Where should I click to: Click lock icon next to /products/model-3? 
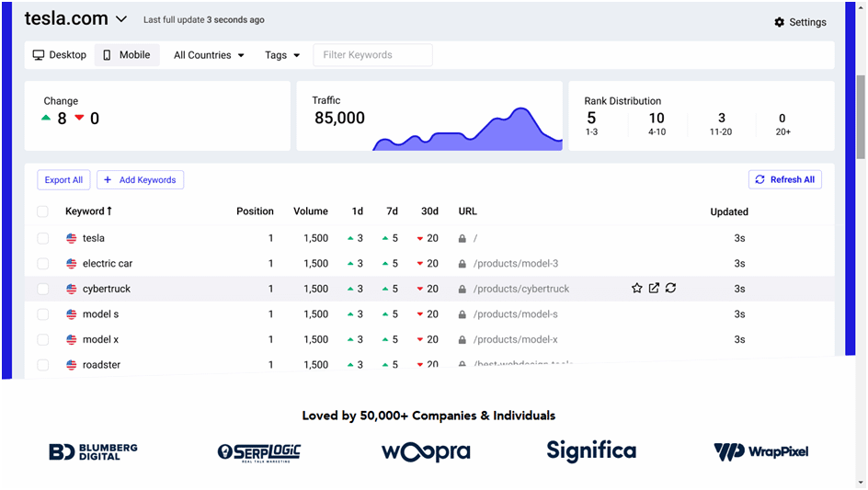click(463, 264)
